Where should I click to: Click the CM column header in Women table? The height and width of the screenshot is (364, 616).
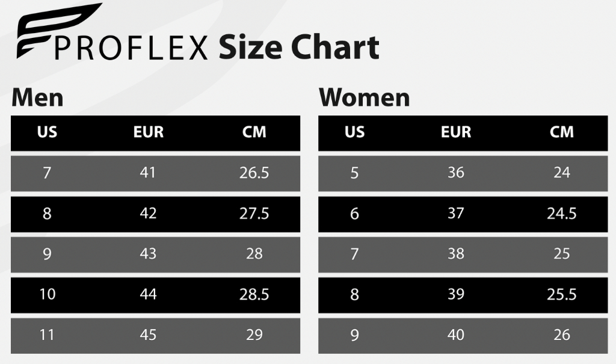[561, 132]
